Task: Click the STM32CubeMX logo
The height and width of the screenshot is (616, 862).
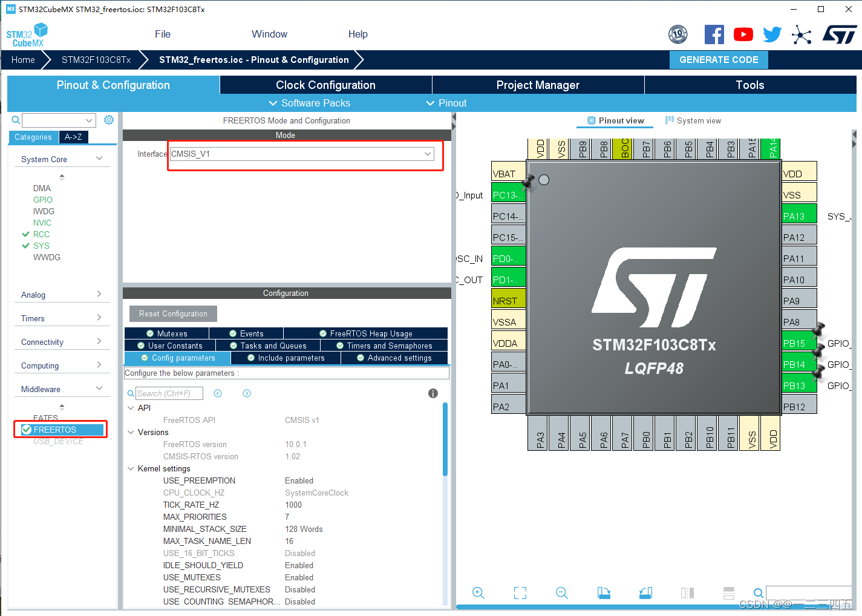Action: [27, 35]
